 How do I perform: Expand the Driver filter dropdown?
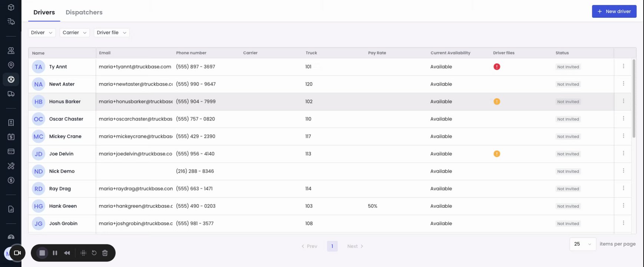42,33
